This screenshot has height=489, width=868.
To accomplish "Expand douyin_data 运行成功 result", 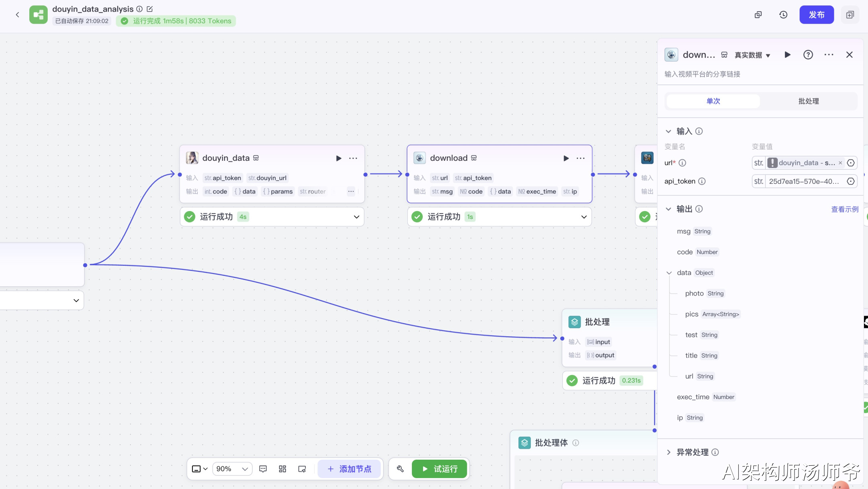I will 356,217.
